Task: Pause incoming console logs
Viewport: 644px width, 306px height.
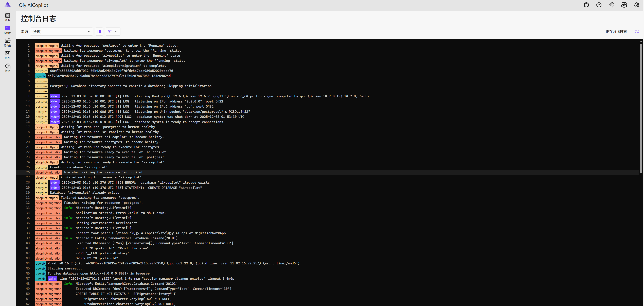Action: (x=99, y=31)
